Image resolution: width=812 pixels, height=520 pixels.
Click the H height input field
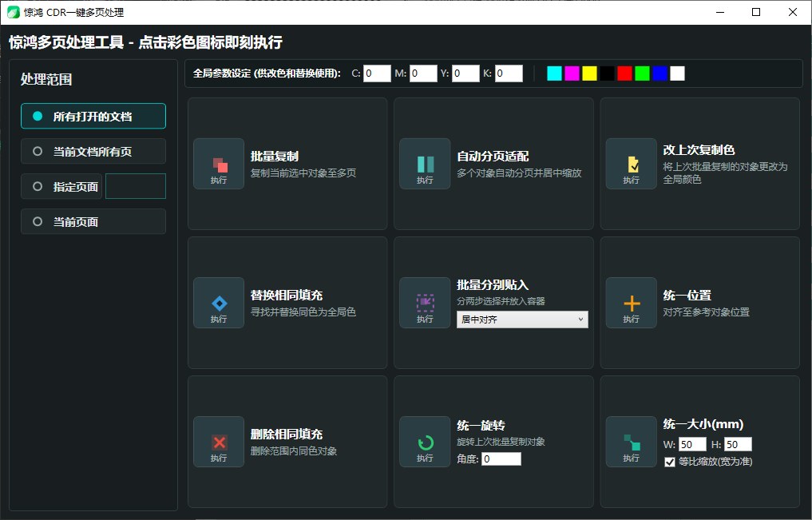click(x=738, y=444)
